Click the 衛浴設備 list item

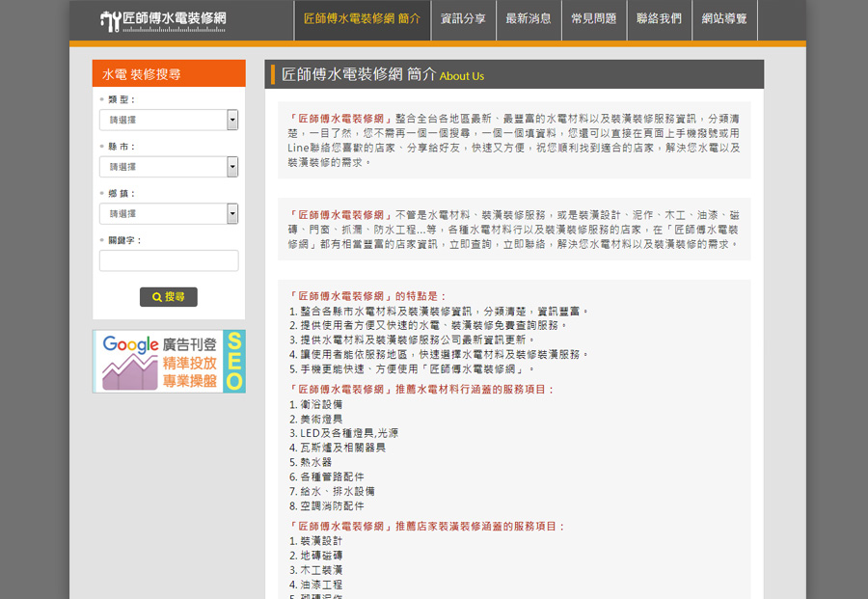pos(316,405)
